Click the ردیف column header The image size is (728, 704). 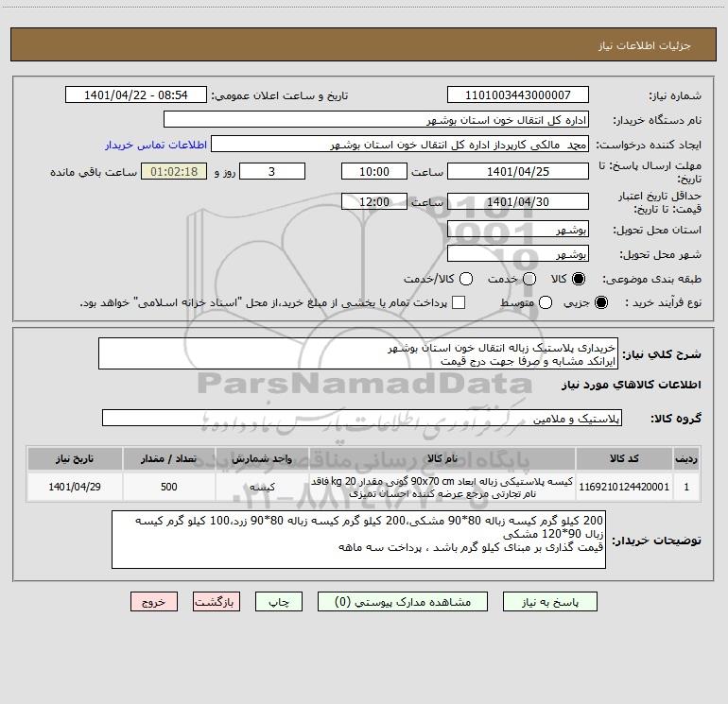(x=686, y=458)
